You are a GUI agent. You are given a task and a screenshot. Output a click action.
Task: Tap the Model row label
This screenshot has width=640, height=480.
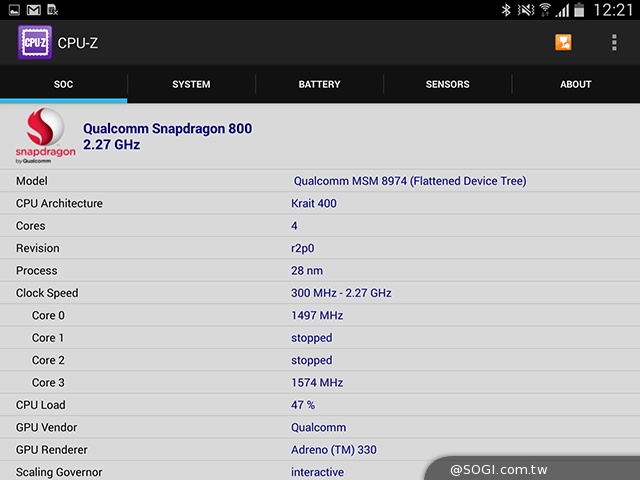(x=32, y=181)
